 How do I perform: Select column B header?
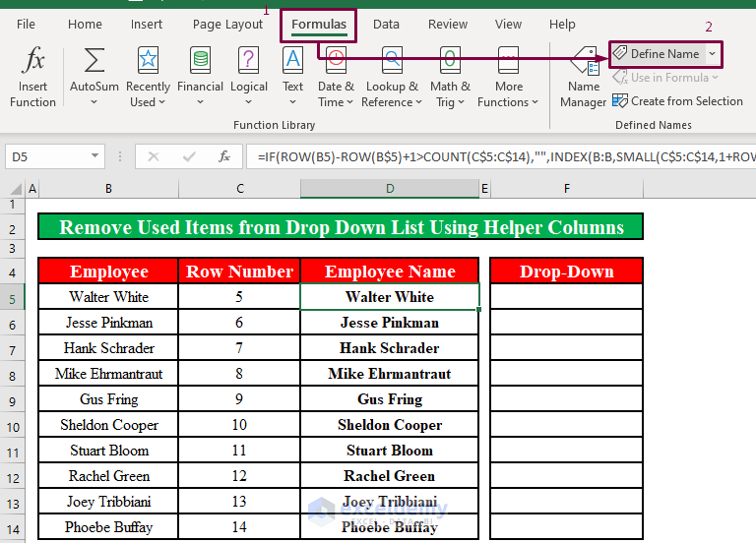pos(108,189)
